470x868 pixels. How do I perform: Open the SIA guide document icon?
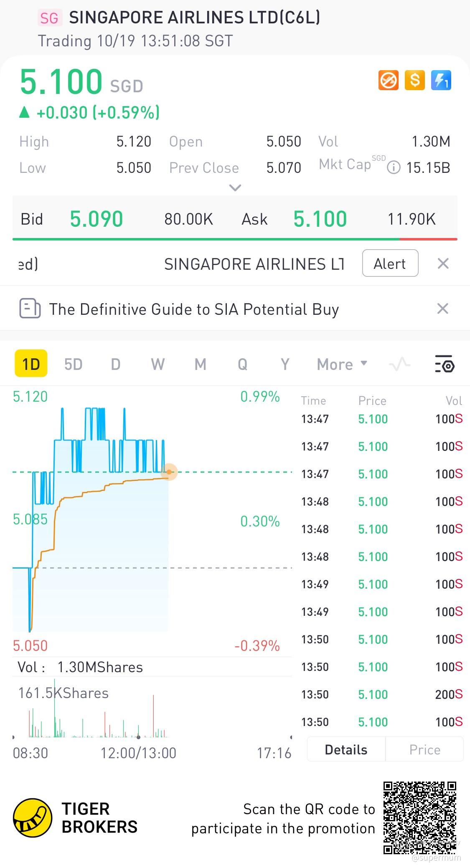[x=30, y=309]
